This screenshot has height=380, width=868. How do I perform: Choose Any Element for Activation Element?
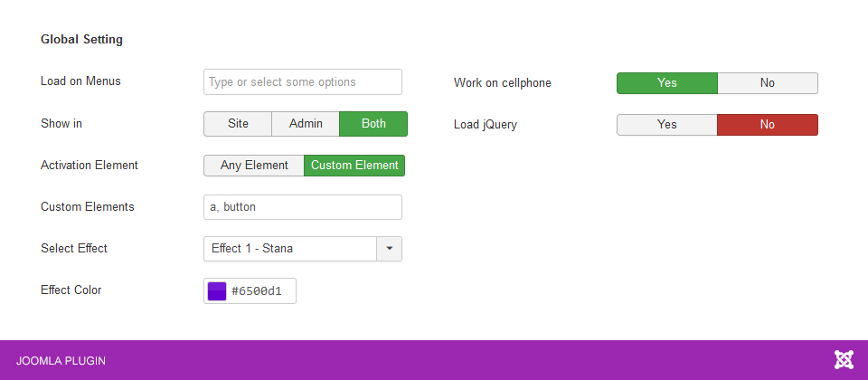(254, 166)
